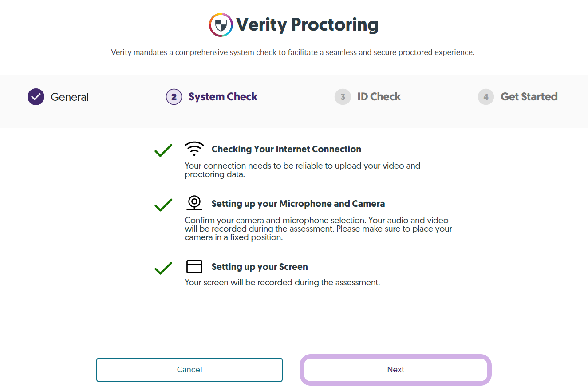The height and width of the screenshot is (387, 588).
Task: Click the Verity Proctoring title text
Action: pyautogui.click(x=307, y=25)
